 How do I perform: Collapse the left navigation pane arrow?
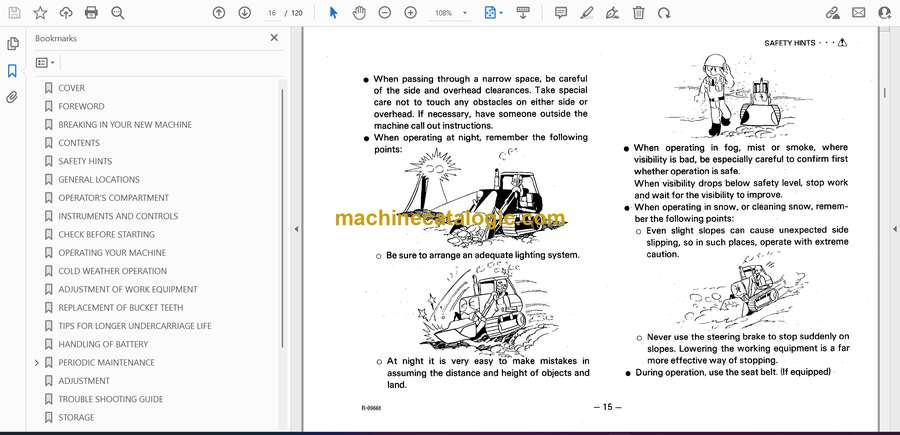[x=296, y=229]
